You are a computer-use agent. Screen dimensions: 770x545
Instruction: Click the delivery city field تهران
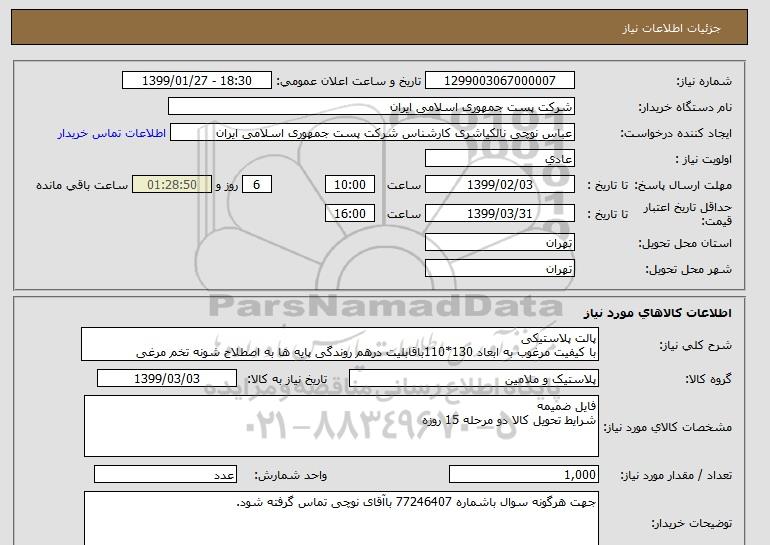tap(499, 269)
